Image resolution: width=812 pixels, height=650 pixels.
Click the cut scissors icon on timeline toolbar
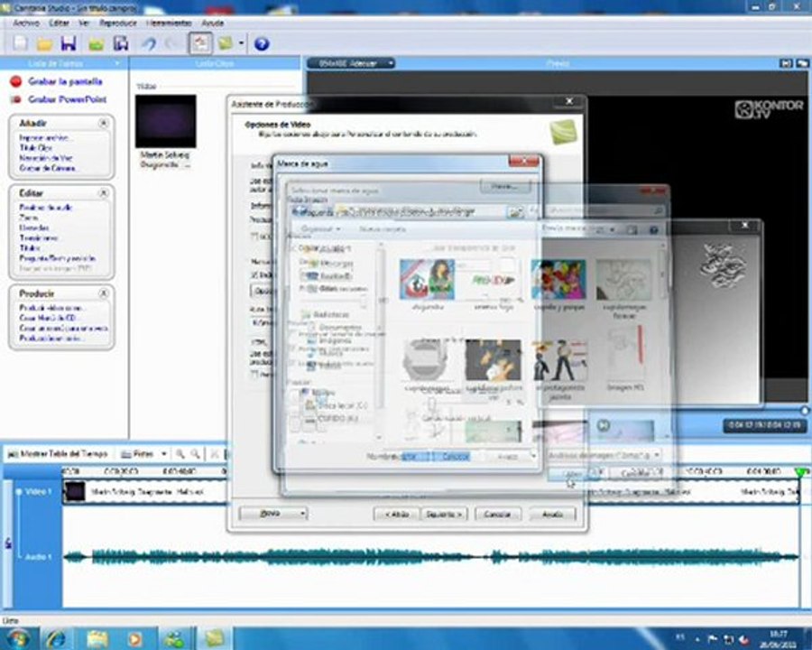(x=214, y=454)
